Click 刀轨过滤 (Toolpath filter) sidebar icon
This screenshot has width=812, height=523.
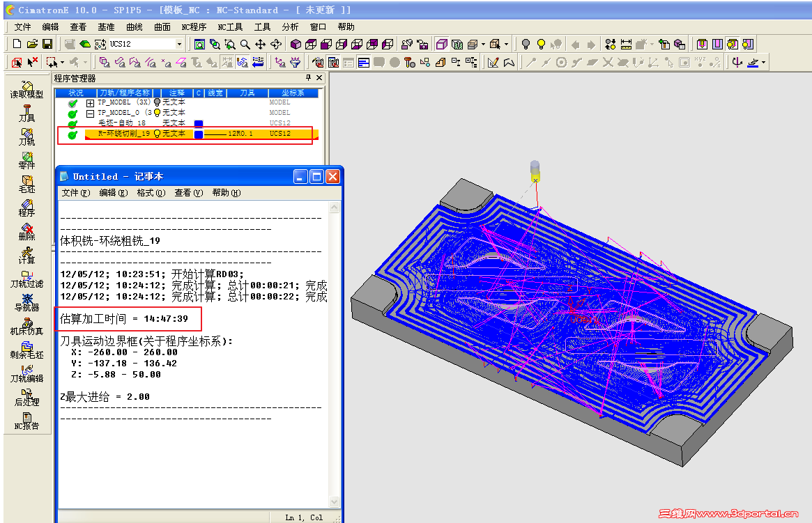(x=26, y=279)
